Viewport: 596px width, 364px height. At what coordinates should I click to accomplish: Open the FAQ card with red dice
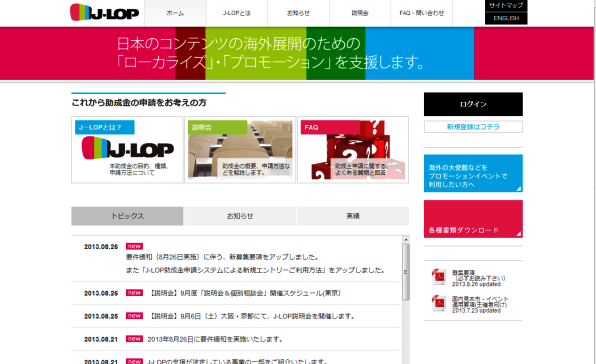click(353, 150)
